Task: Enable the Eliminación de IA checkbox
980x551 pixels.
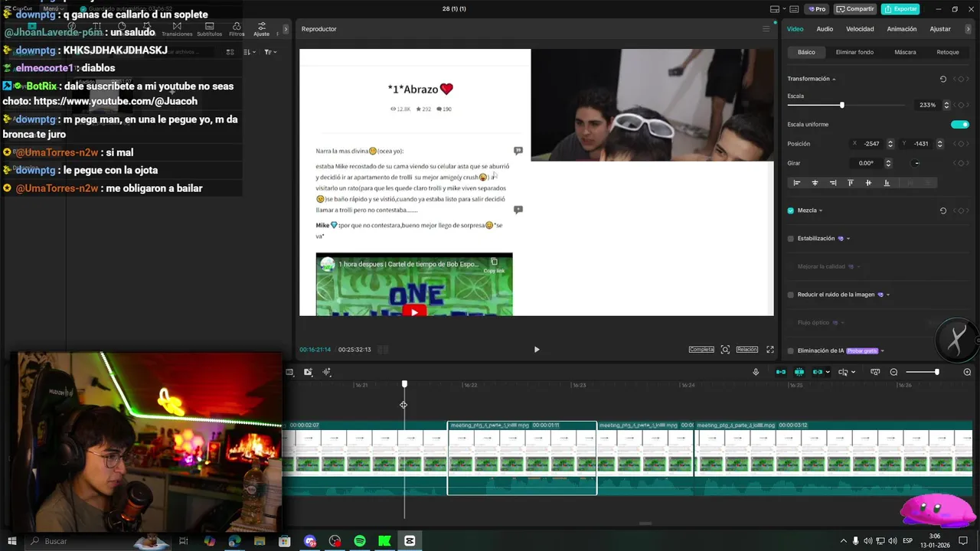Action: pyautogui.click(x=791, y=350)
